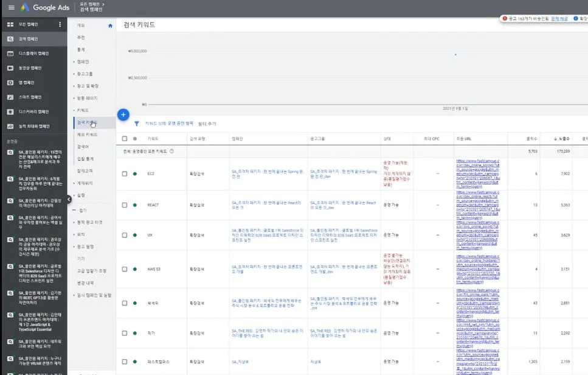Click the 2021년 9월 1일 chart date label
This screenshot has width=588, height=375.
(455, 108)
